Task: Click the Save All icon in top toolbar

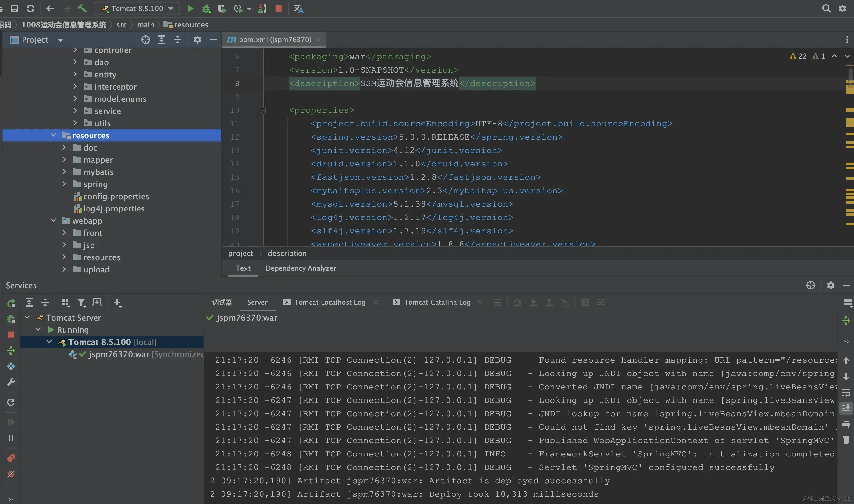Action: click(x=15, y=9)
